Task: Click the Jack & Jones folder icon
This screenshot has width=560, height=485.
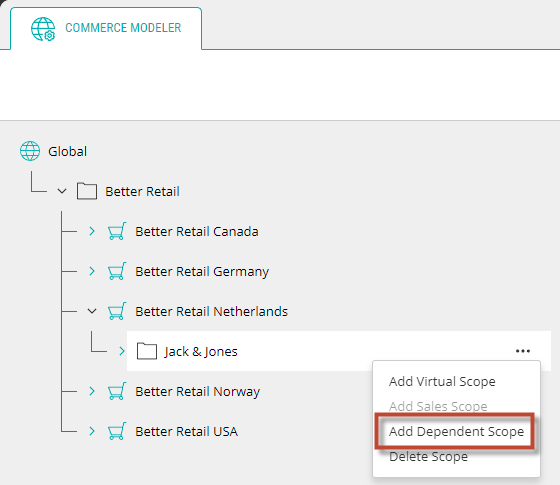Action: pos(147,351)
